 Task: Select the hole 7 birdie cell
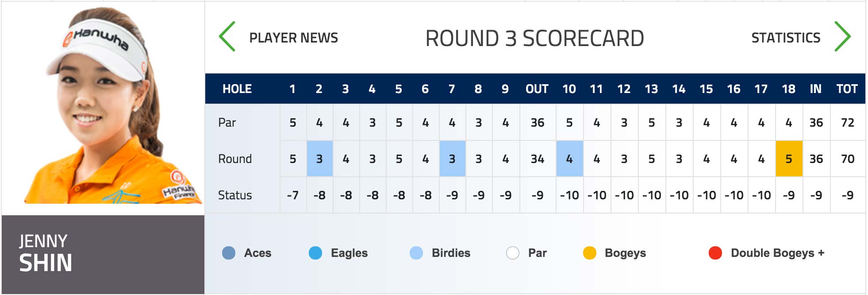[453, 159]
